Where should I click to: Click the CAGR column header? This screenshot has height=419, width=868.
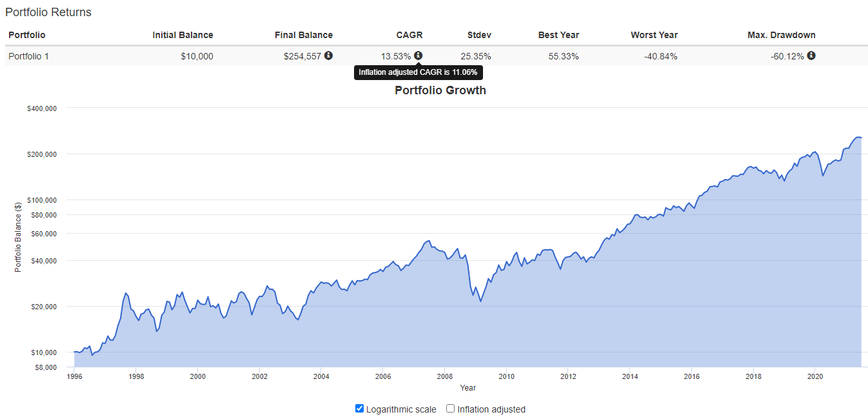pyautogui.click(x=409, y=35)
